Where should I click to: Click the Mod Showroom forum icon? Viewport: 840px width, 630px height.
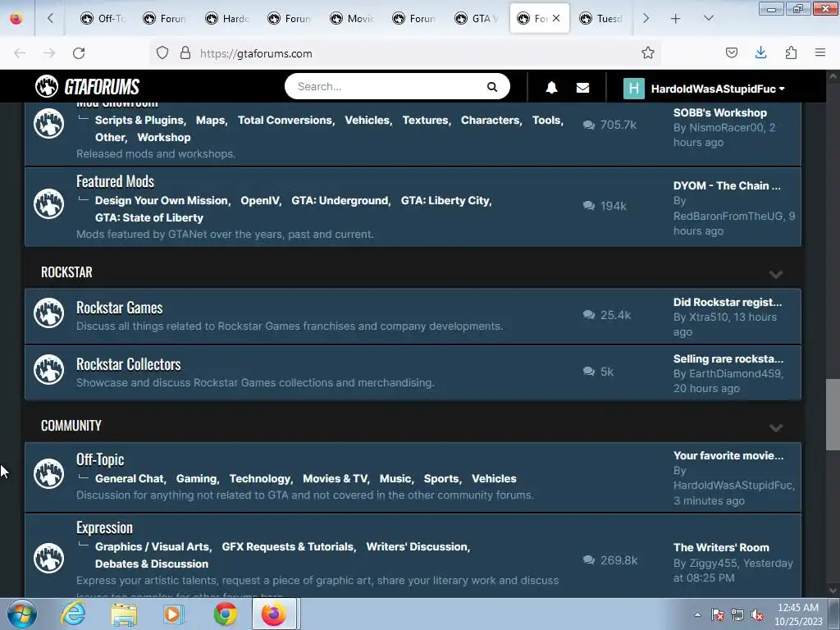48,124
